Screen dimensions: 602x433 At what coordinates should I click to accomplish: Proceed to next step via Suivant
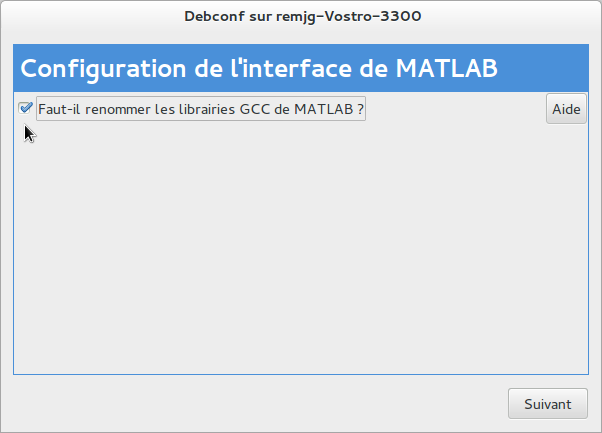(547, 404)
